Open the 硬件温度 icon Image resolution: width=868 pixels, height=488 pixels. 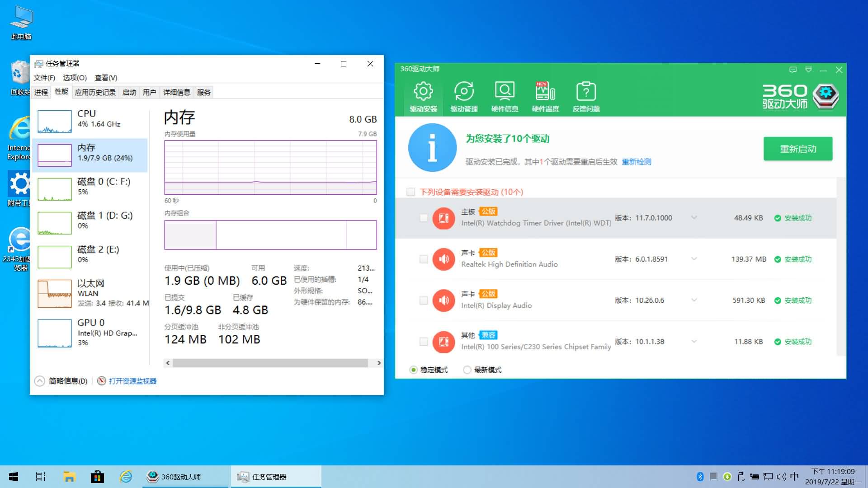[x=545, y=97]
